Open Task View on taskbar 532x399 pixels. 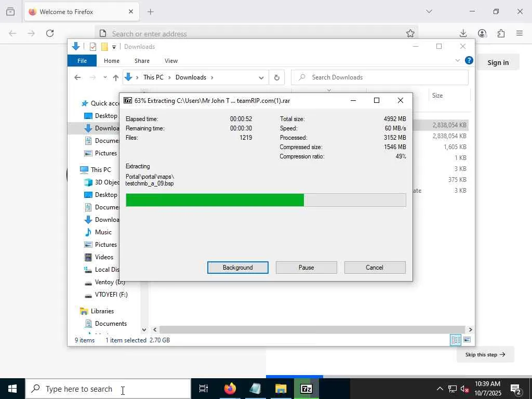[204, 389]
